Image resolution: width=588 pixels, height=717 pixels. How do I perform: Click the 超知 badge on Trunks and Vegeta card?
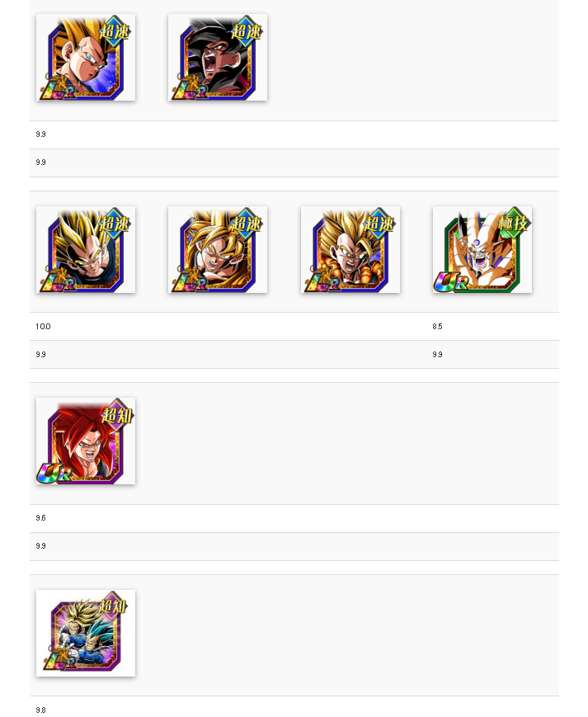(113, 606)
